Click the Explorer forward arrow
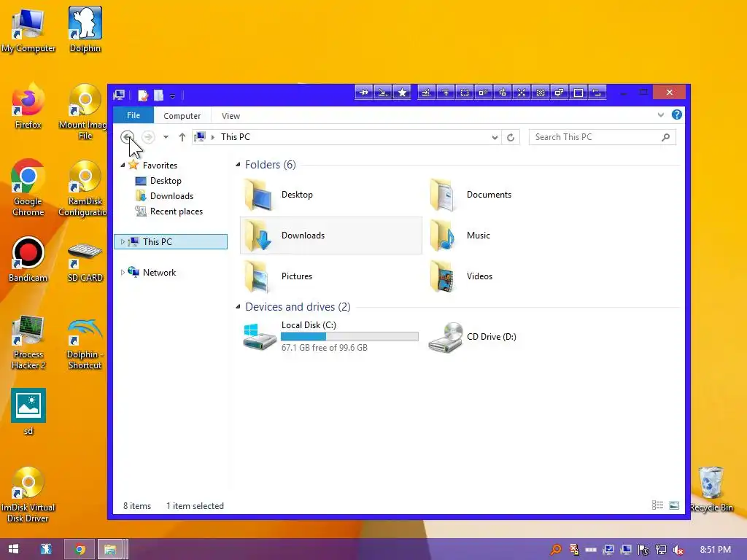Screen dimensions: 747x560 pyautogui.click(x=148, y=137)
